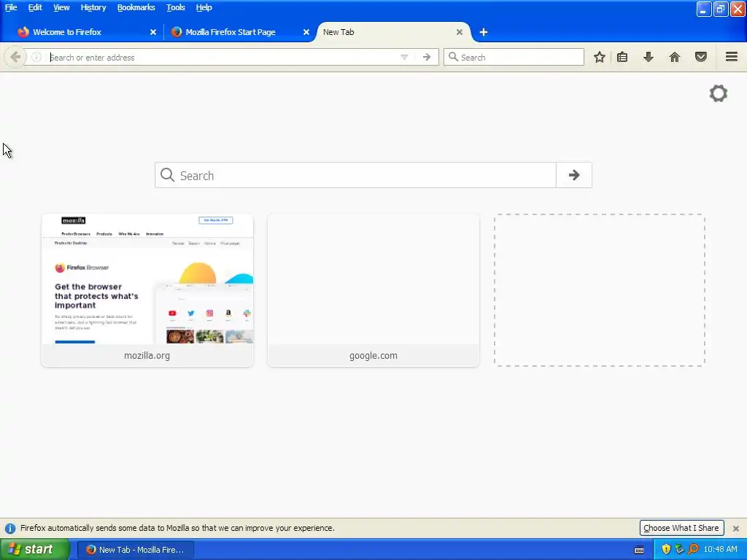
Task: Switch to Mozilla Firefox Start Page tab
Action: point(240,32)
